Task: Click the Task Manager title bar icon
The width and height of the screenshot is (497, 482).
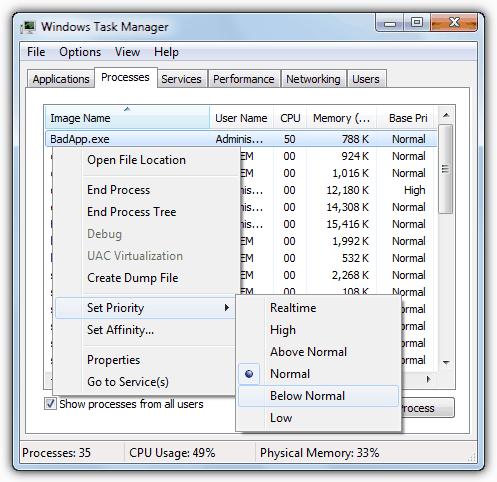Action: (x=28, y=27)
